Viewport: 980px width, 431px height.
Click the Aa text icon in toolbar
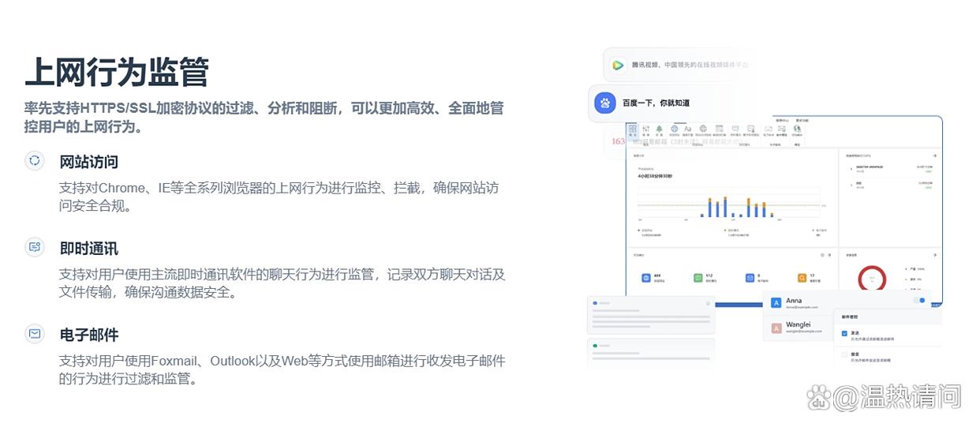687,129
